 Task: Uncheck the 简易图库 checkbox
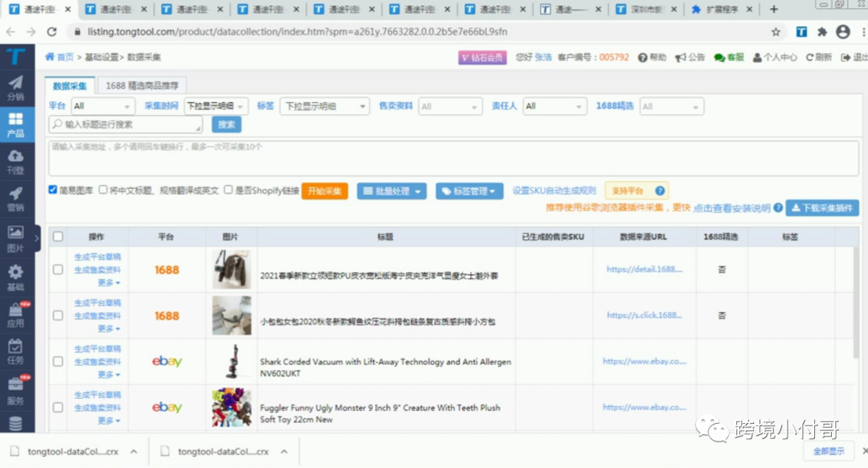point(53,191)
